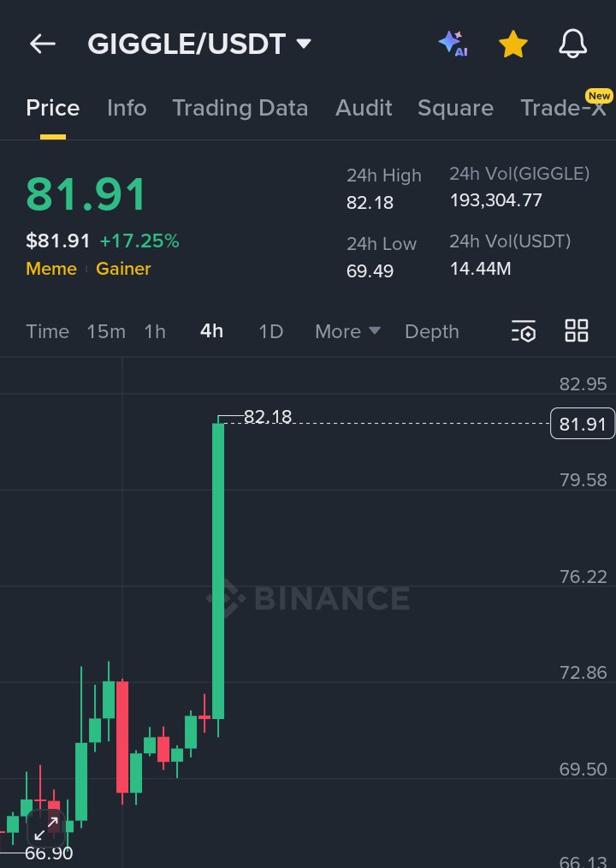The height and width of the screenshot is (868, 616).
Task: Tap the 69.50 price axis label
Action: pos(583,770)
